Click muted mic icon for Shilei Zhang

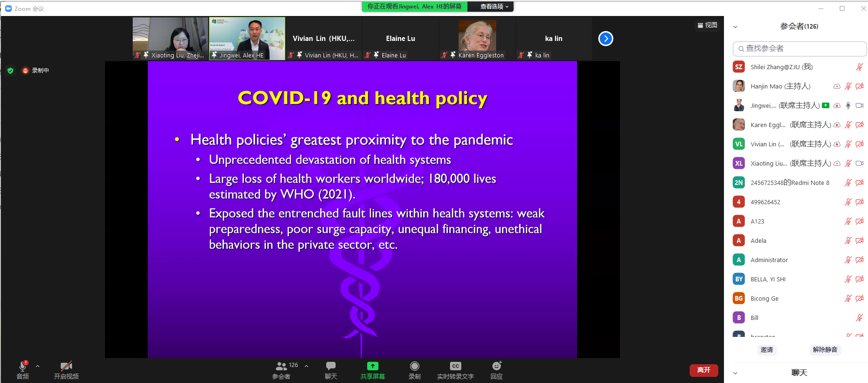coord(860,67)
